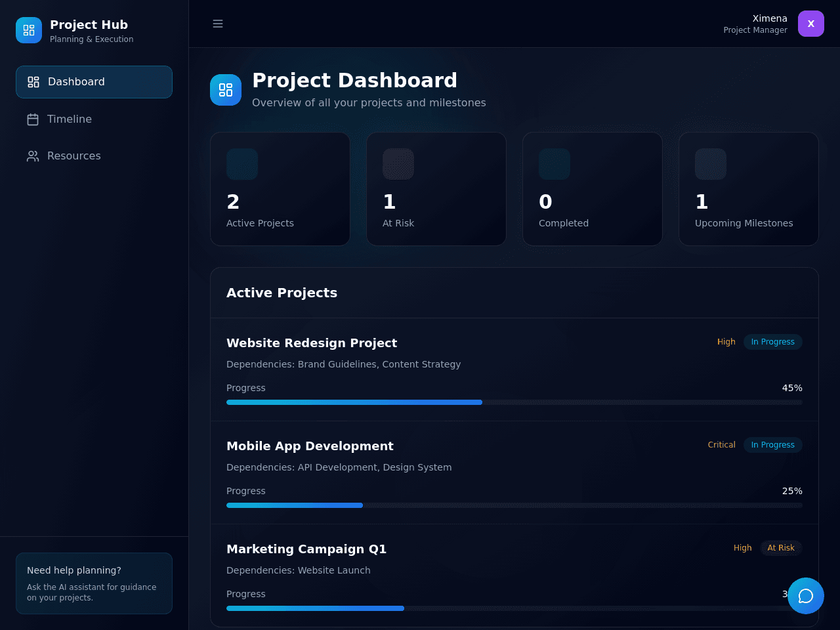Open the Need help planning card
The width and height of the screenshot is (840, 630).
pos(94,583)
